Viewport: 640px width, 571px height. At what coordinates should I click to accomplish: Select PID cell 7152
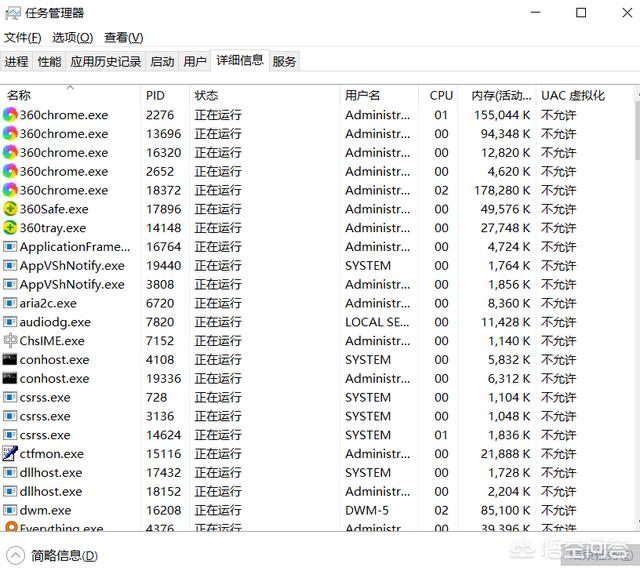point(160,341)
